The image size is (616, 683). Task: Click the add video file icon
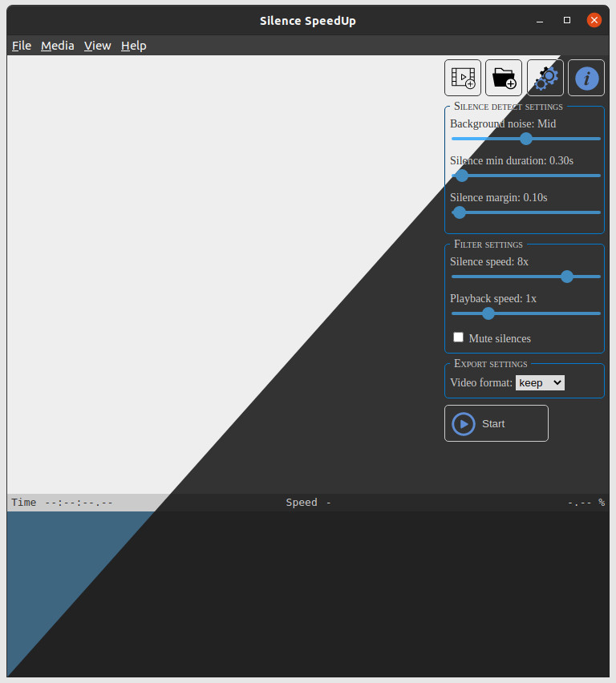[x=463, y=78]
